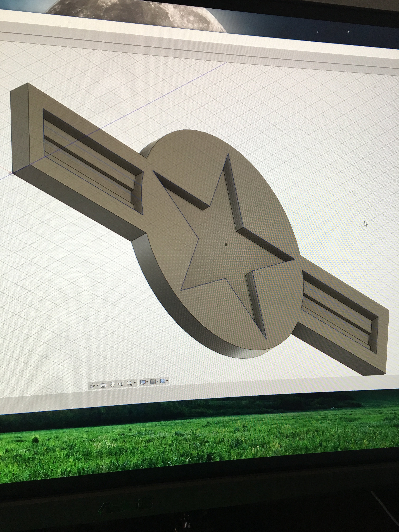Image resolution: width=399 pixels, height=532 pixels.
Task: Select the Pan hand tool
Action: 112,384
